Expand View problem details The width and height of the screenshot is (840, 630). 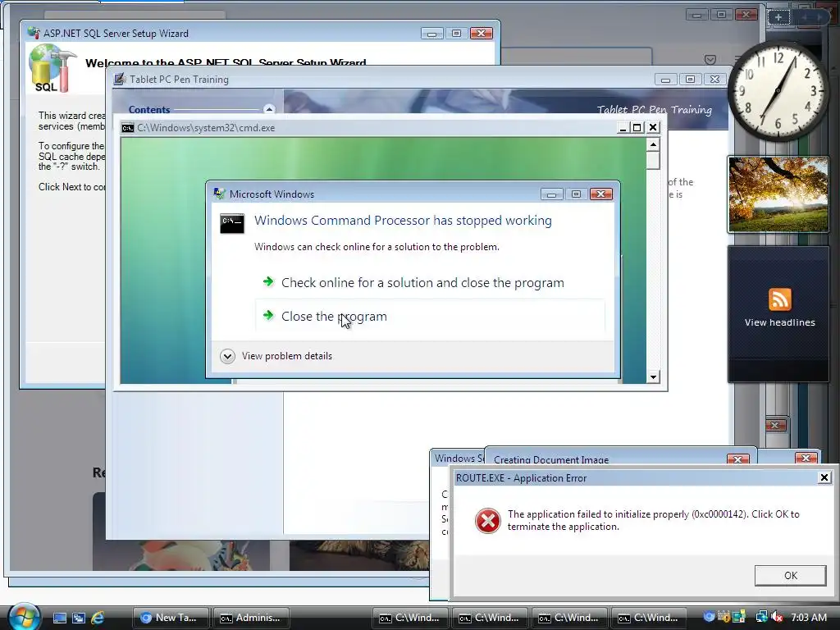(x=276, y=356)
